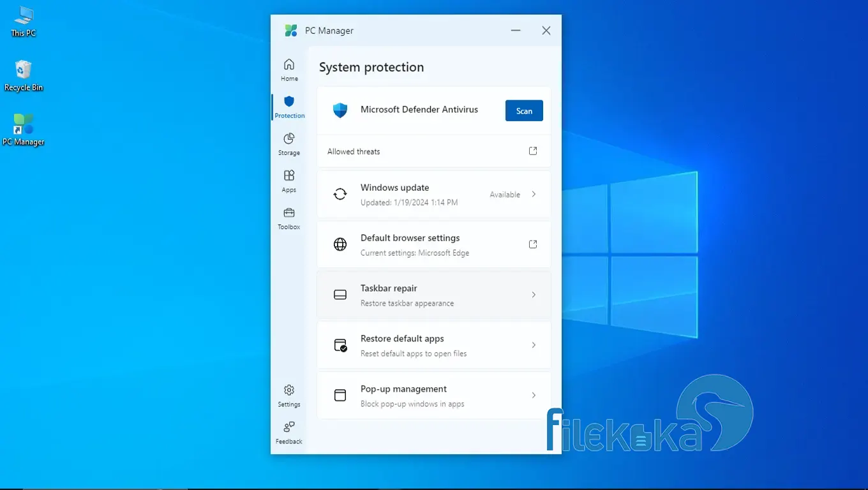Viewport: 868px width, 490px height.
Task: Select the PC Manager desktop shortcut
Action: 24,130
